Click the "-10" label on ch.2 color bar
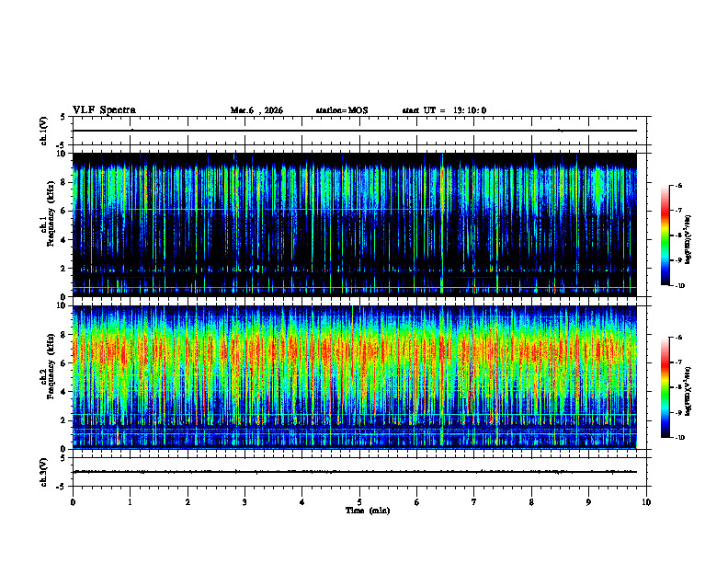 click(679, 438)
